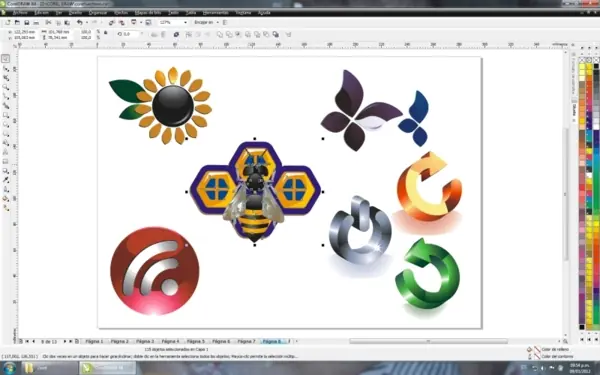Select the Zoom tool in the toolbox
The image size is (600, 375).
[x=5, y=87]
